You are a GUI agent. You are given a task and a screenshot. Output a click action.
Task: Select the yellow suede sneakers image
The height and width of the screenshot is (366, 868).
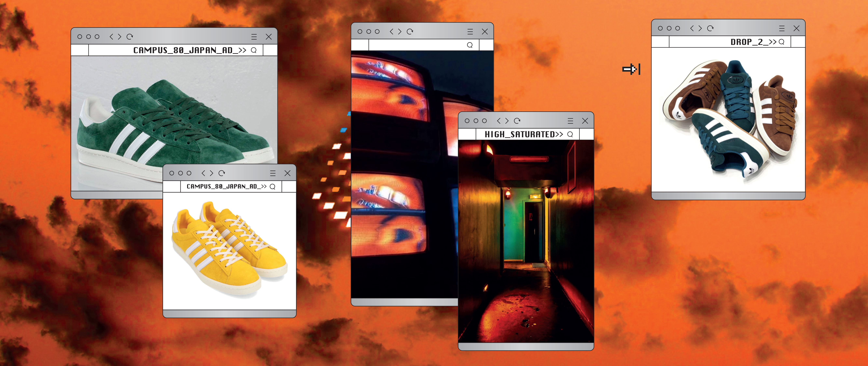click(x=229, y=251)
